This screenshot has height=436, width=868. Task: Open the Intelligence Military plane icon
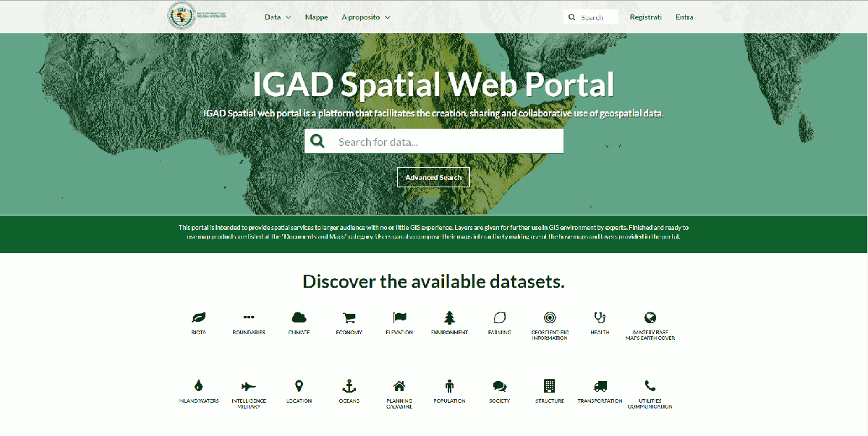249,386
